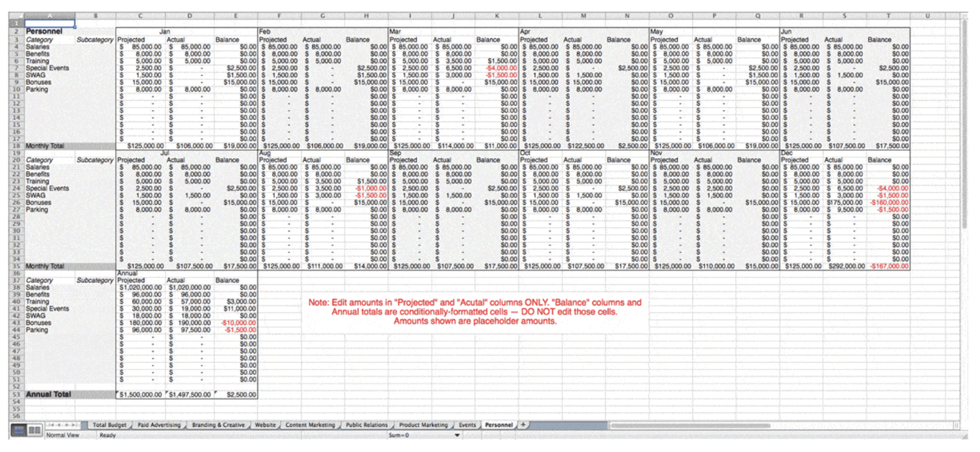Select the Jan month header cell
980x452 pixels.
pyautogui.click(x=164, y=32)
